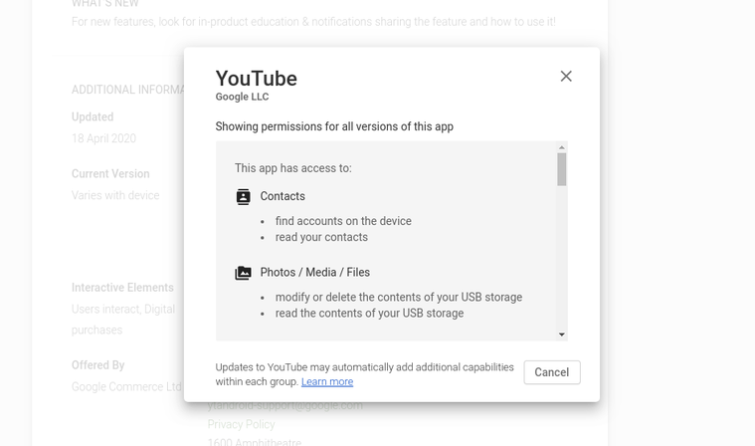Screen dimensions: 755x446
Task: Click 'Showing permissions for all versions' text
Action: tap(334, 127)
